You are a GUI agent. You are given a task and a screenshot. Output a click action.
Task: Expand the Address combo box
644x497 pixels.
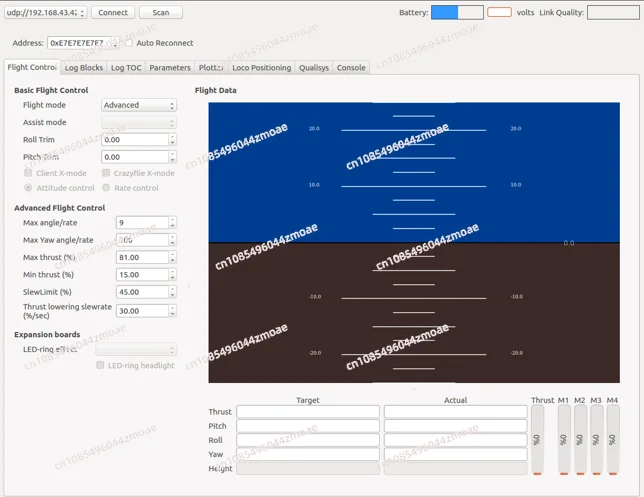coord(83,43)
